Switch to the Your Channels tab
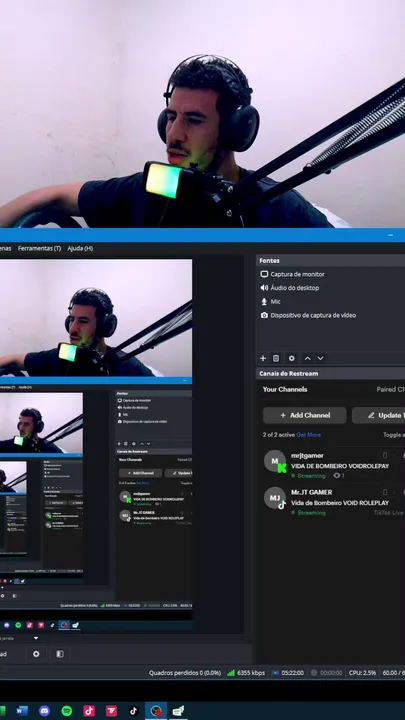Viewport: 405px width, 720px height. (285, 389)
